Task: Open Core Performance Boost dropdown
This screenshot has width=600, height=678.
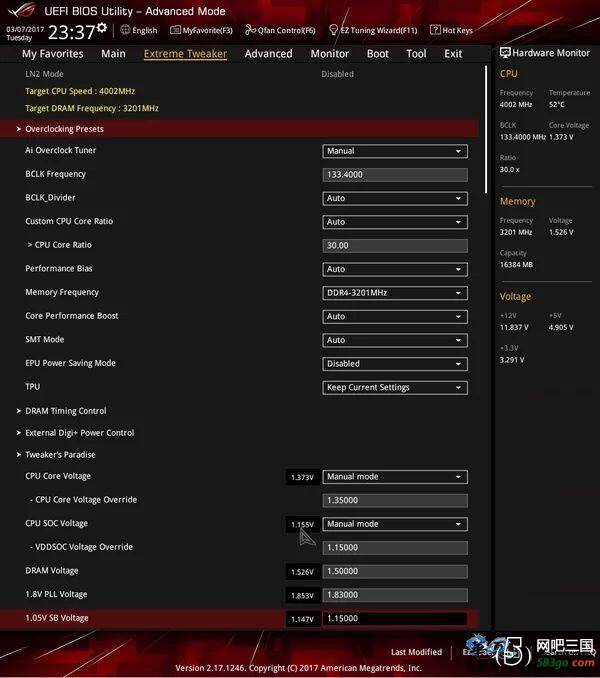Action: [x=395, y=317]
